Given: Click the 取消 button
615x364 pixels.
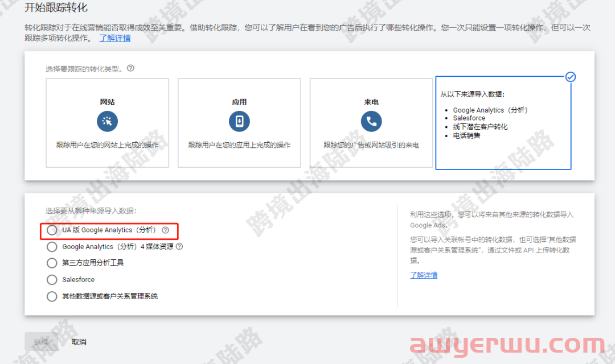Looking at the screenshot, I should pyautogui.click(x=79, y=342).
